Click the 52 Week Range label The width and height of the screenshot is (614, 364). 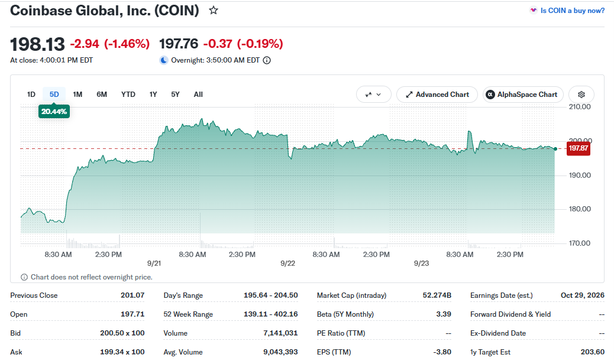point(188,314)
